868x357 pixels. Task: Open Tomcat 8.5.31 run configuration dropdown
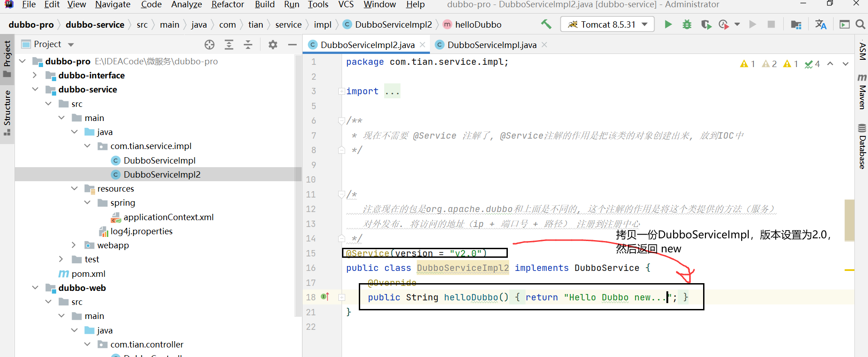coord(607,24)
